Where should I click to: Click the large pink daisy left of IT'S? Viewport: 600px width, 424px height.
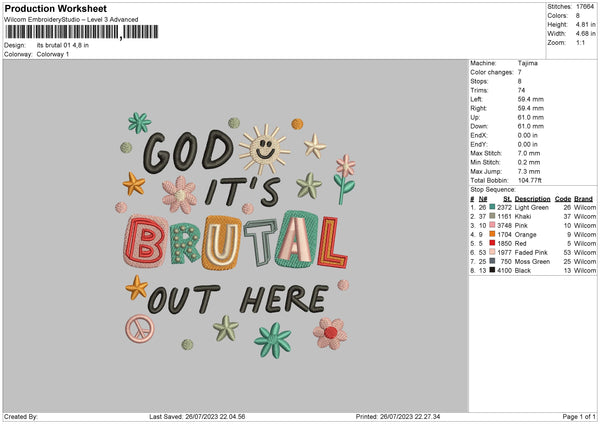(x=180, y=193)
